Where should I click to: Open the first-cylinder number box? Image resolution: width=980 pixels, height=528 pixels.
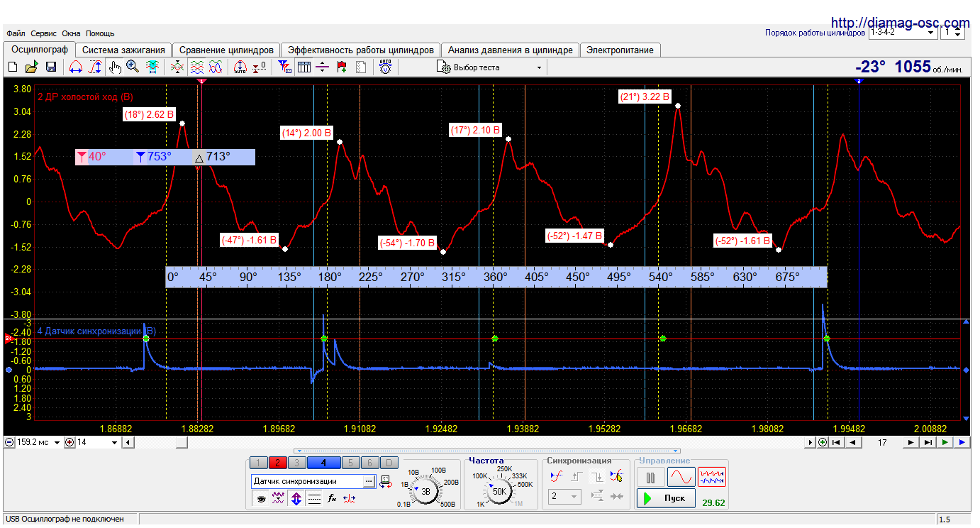[x=952, y=33]
